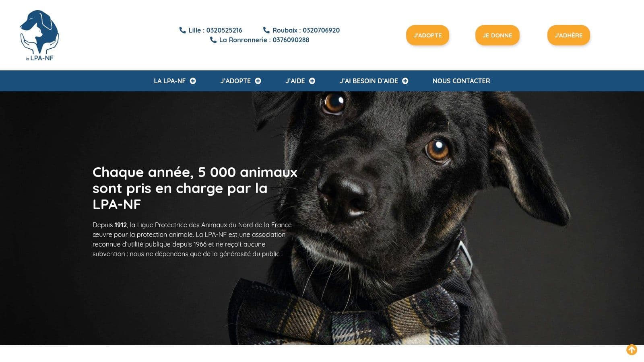Image resolution: width=644 pixels, height=362 pixels.
Task: Click the phone icon beside Lille
Action: click(182, 30)
